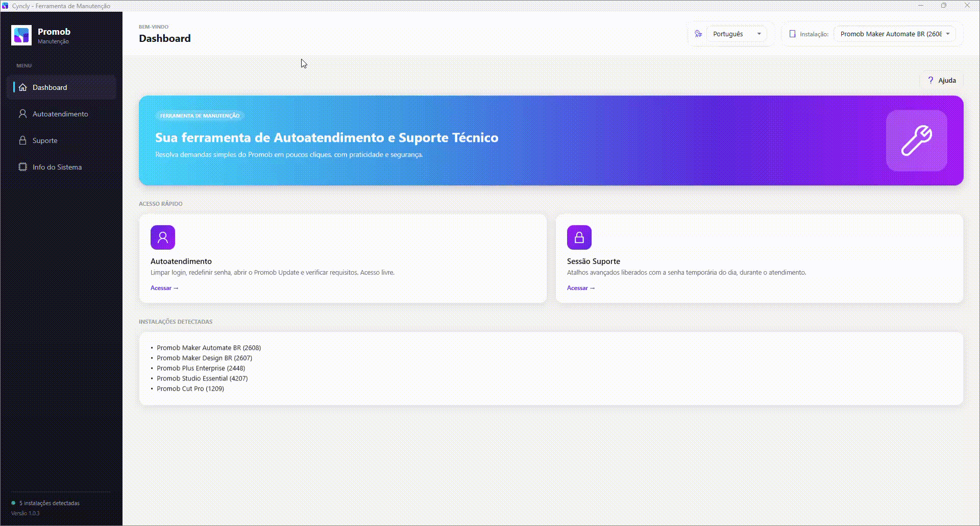The height and width of the screenshot is (526, 980).
Task: Click the ACESSO RÁPIDO section label
Action: [x=161, y=204]
